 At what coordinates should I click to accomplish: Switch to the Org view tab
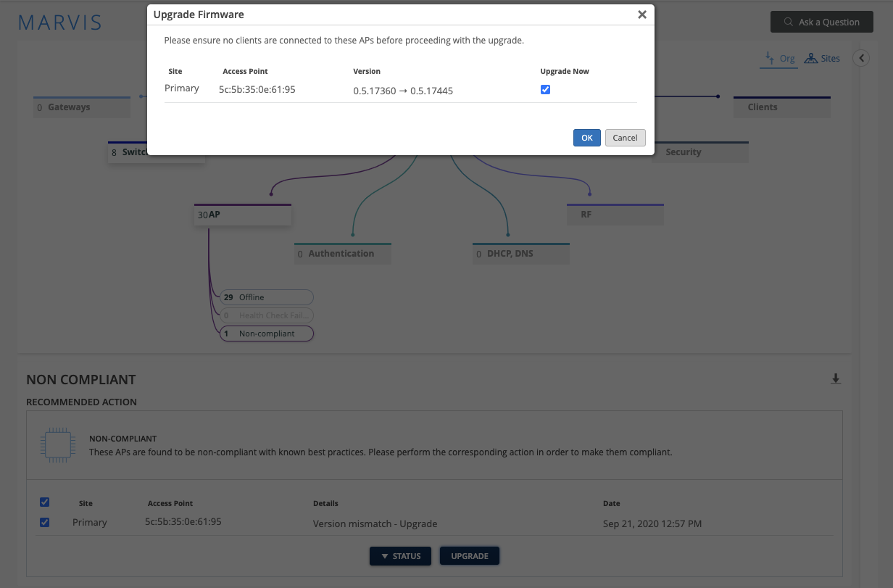point(780,59)
